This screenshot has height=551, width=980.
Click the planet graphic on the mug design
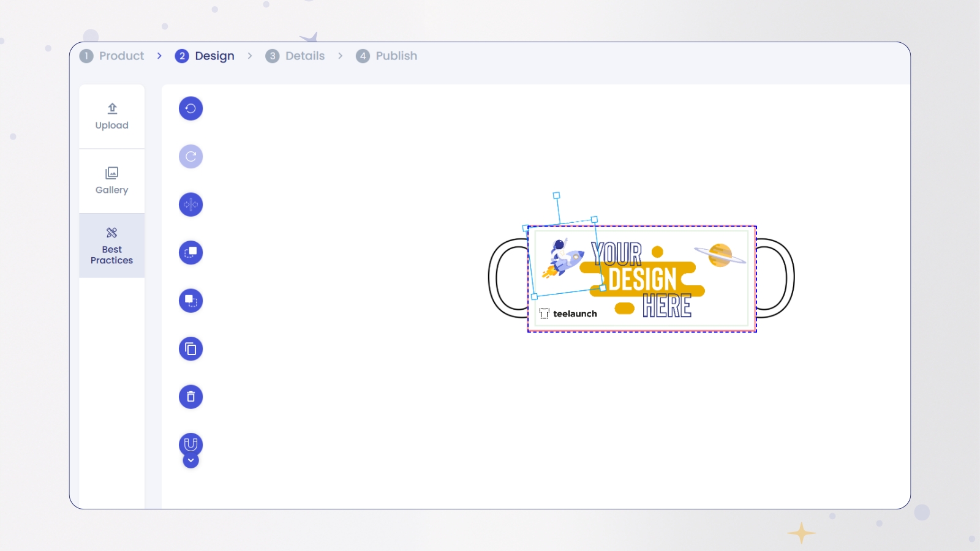click(720, 255)
